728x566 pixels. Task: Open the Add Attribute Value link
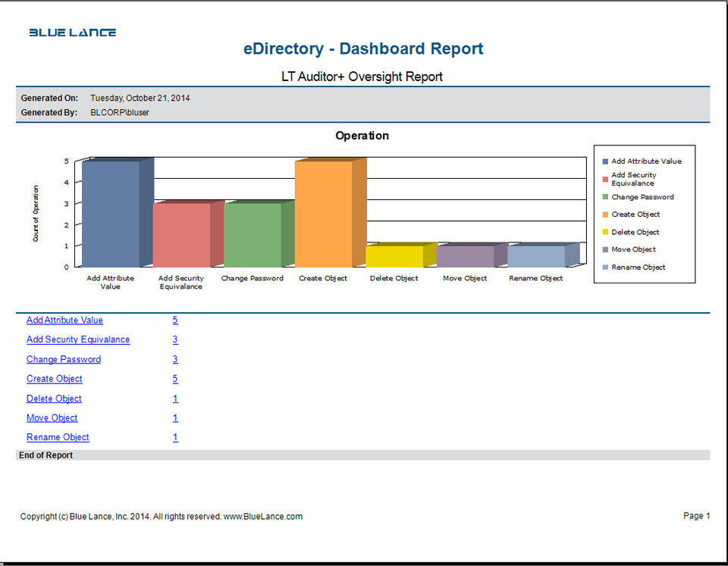pos(64,320)
